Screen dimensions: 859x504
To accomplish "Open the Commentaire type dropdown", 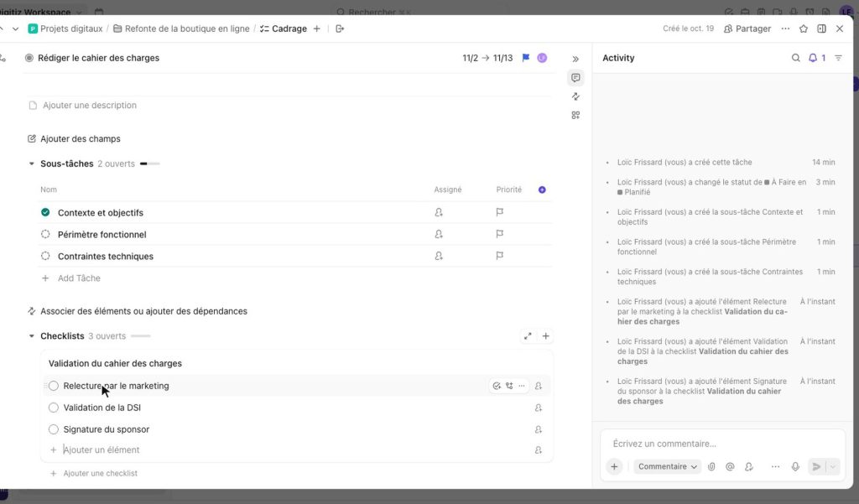I will [667, 467].
